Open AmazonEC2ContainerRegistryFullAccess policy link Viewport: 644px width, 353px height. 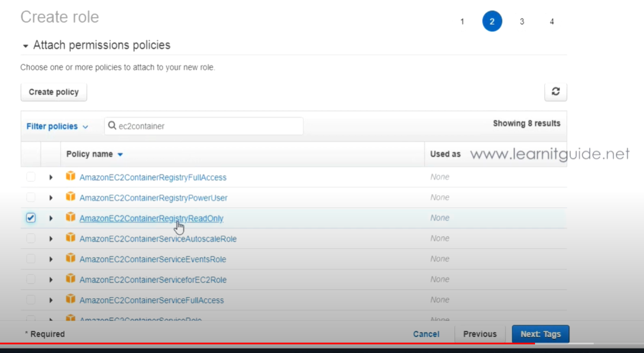(153, 177)
